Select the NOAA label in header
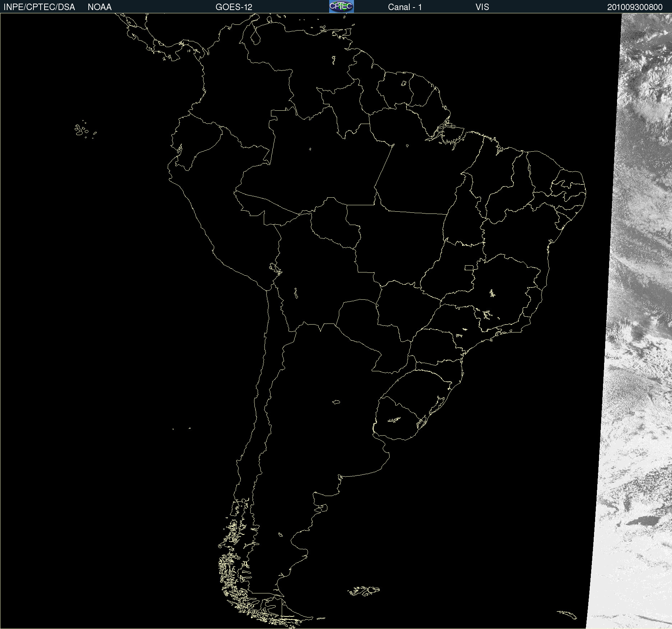 click(x=100, y=7)
